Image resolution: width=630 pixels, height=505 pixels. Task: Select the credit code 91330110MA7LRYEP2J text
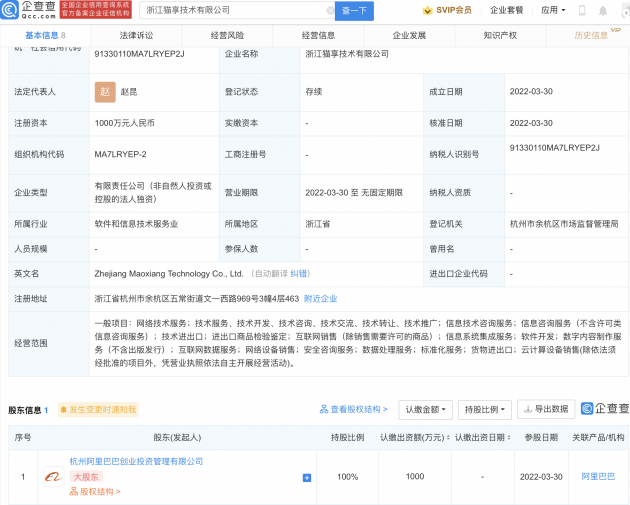tap(139, 54)
